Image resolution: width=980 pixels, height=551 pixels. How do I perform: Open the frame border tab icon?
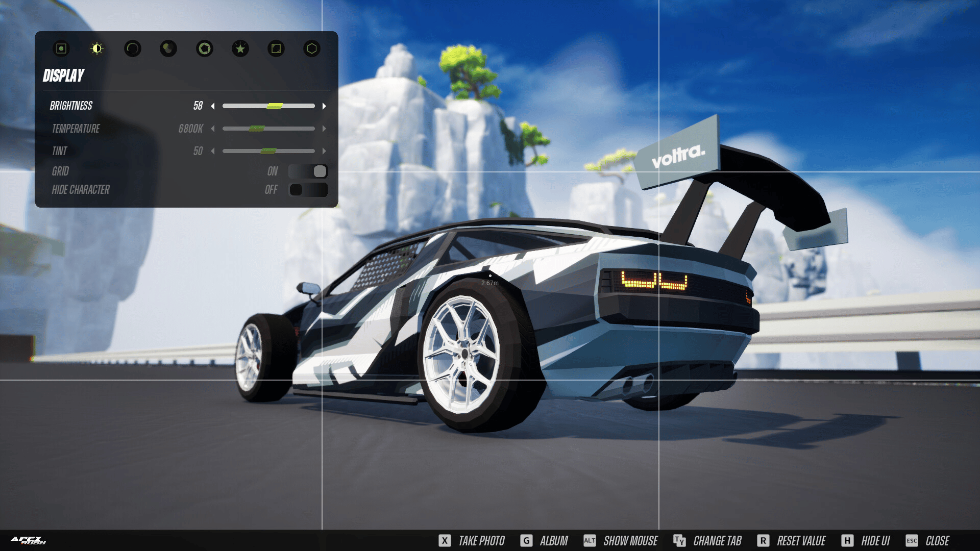276,48
